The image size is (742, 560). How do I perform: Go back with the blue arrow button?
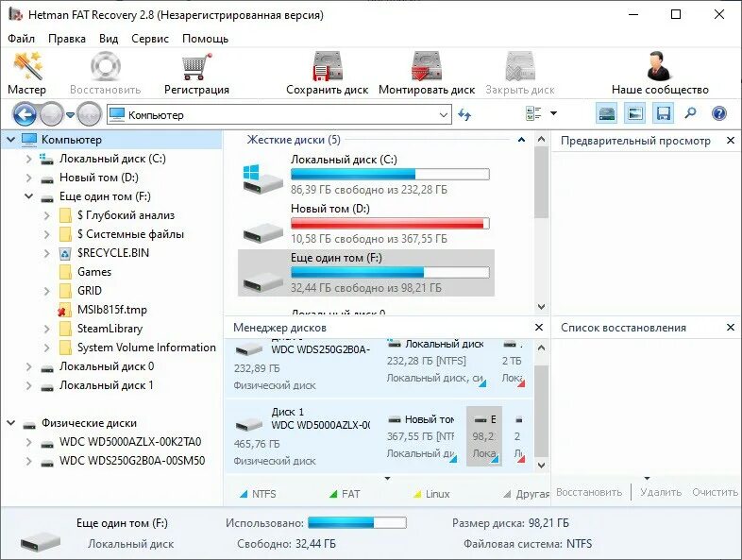(x=25, y=114)
